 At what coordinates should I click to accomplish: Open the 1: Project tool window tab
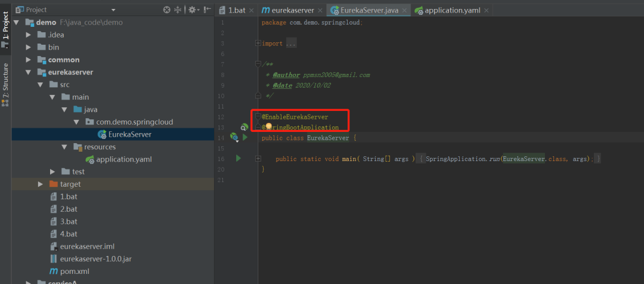(x=5, y=29)
